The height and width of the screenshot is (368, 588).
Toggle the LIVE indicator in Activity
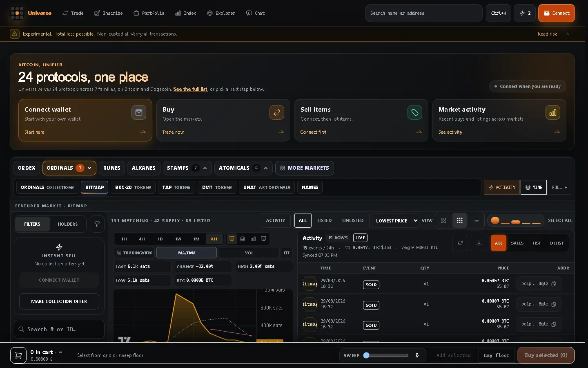[360, 238]
